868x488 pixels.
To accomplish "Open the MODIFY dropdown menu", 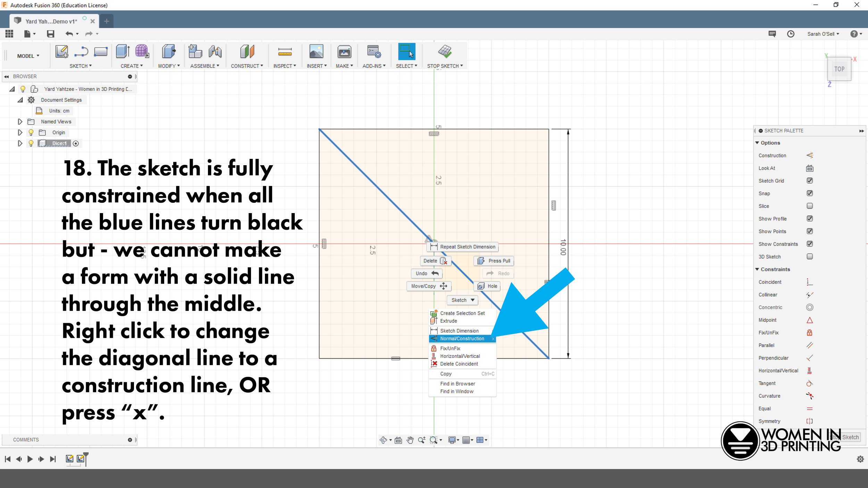I will [169, 66].
